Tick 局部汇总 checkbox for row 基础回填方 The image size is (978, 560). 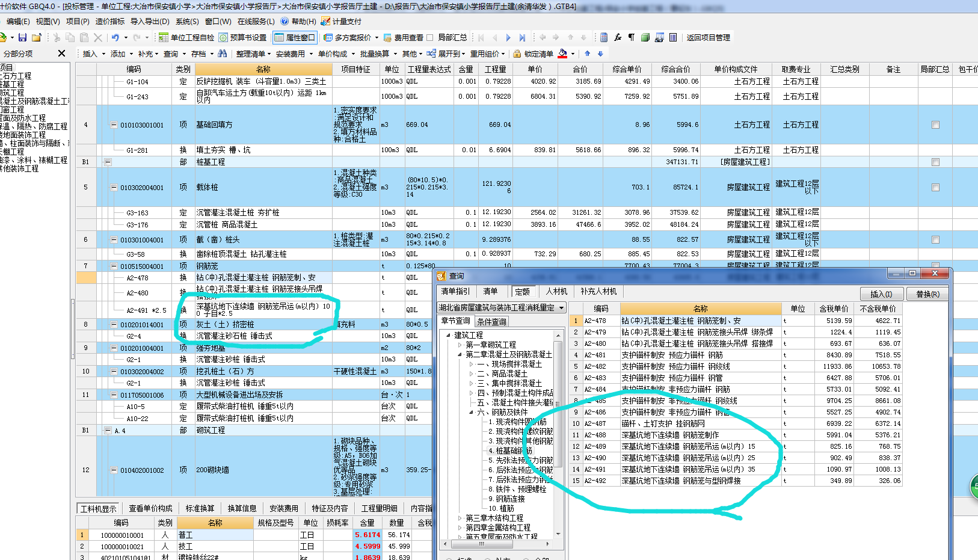935,125
